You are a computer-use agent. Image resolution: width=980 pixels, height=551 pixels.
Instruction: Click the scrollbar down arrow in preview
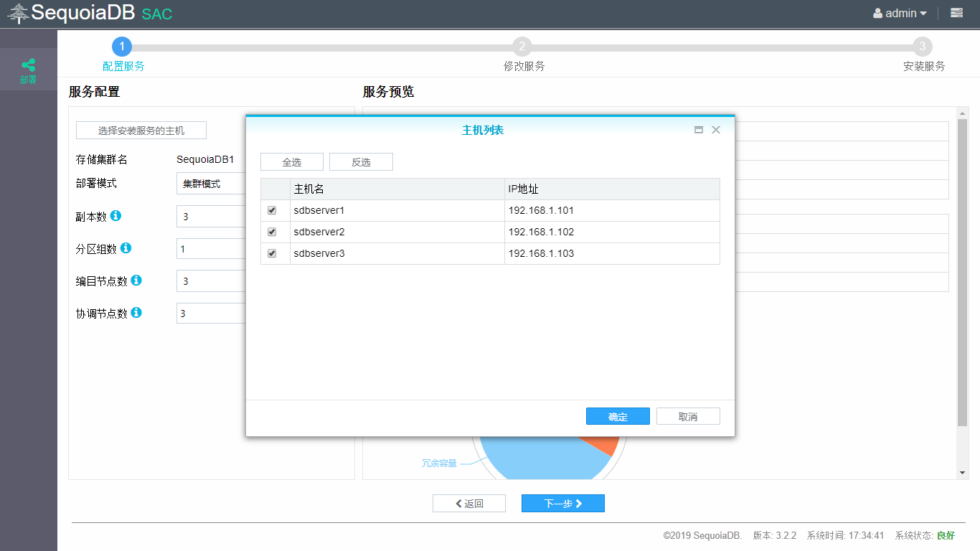click(963, 473)
